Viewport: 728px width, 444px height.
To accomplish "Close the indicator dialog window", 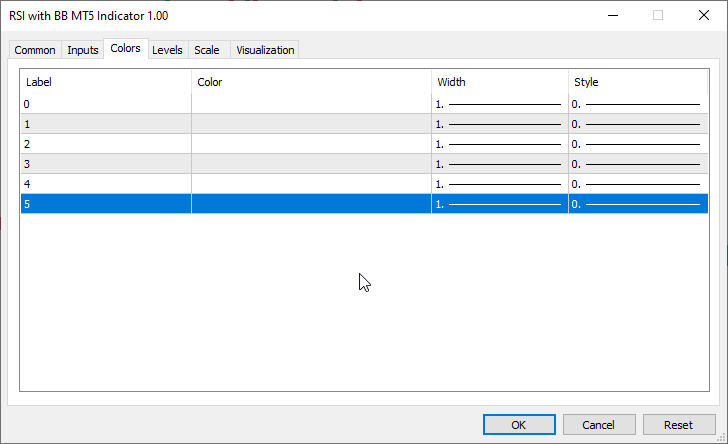I will pyautogui.click(x=703, y=15).
